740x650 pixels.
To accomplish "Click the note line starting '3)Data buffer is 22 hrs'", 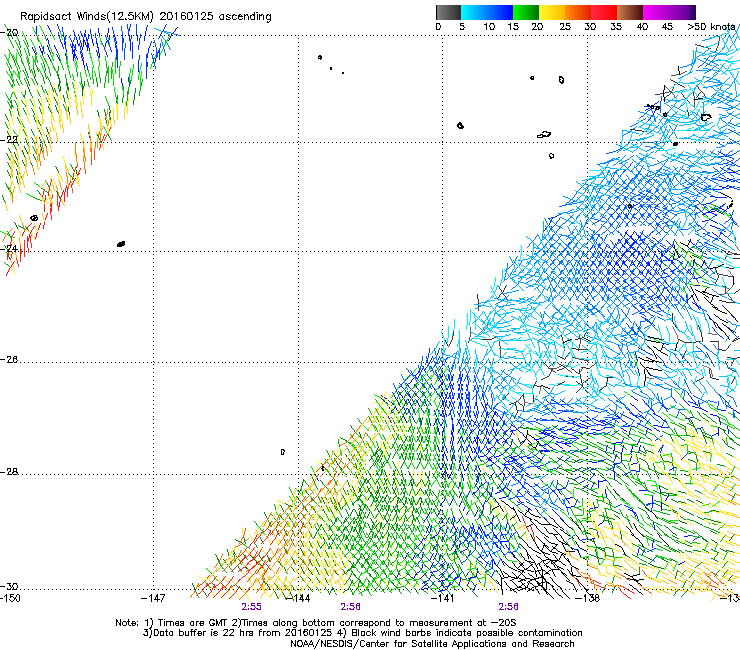I will [x=362, y=633].
